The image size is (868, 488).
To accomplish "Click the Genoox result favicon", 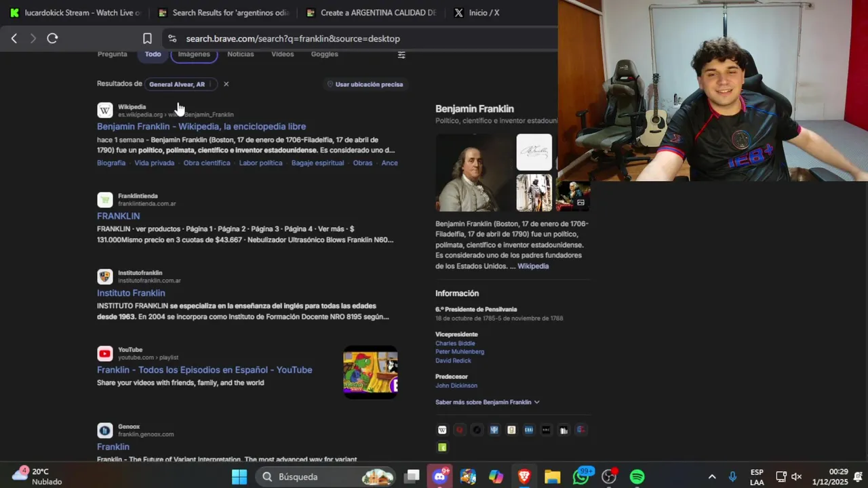I will (x=104, y=430).
